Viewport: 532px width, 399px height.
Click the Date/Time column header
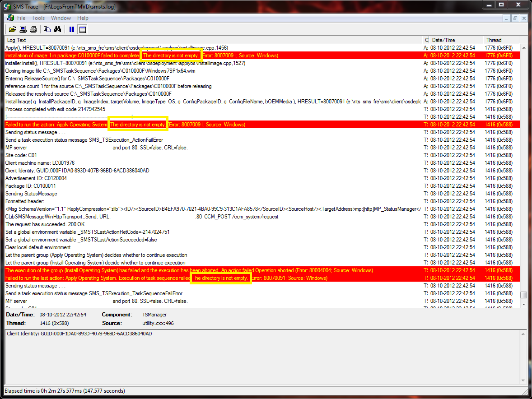click(454, 40)
